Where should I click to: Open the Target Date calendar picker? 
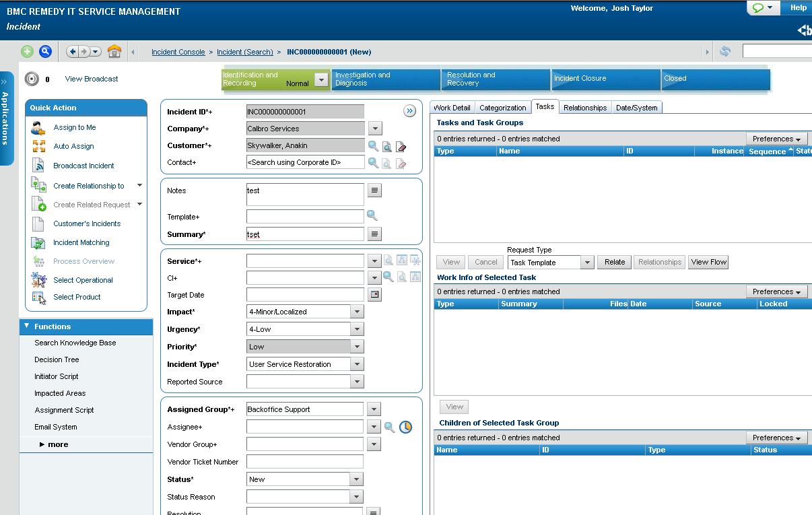(x=375, y=294)
